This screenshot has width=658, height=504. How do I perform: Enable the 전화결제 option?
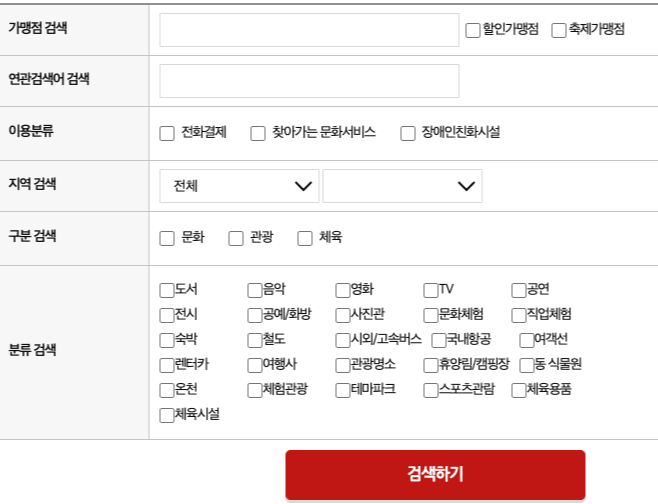coord(167,133)
